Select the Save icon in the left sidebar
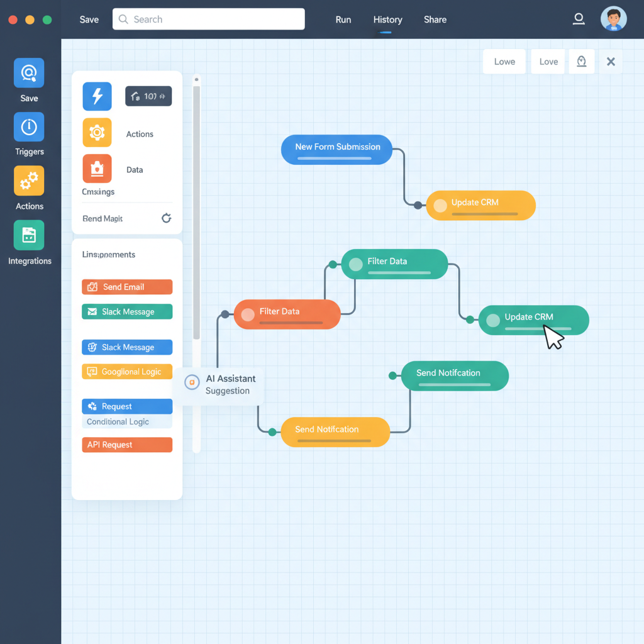 click(x=29, y=72)
